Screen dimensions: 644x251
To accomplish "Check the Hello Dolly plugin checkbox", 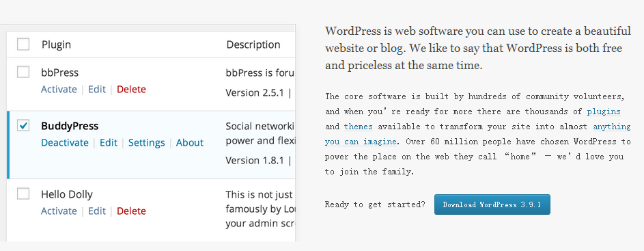I will point(23,194).
